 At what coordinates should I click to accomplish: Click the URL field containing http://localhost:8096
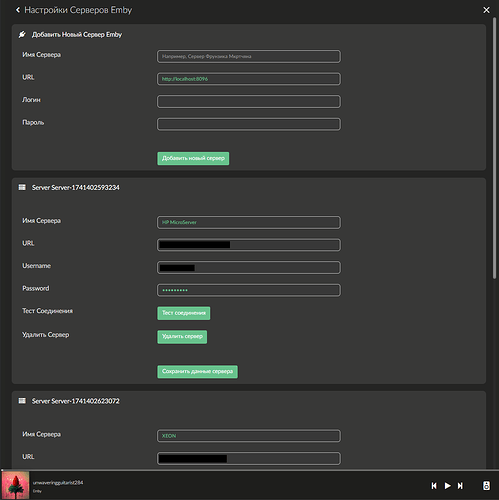(x=249, y=79)
